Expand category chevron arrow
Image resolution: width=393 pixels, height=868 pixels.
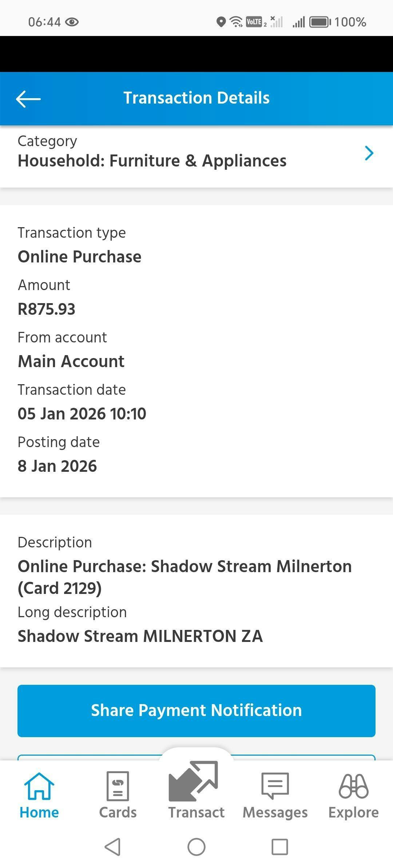(x=369, y=153)
